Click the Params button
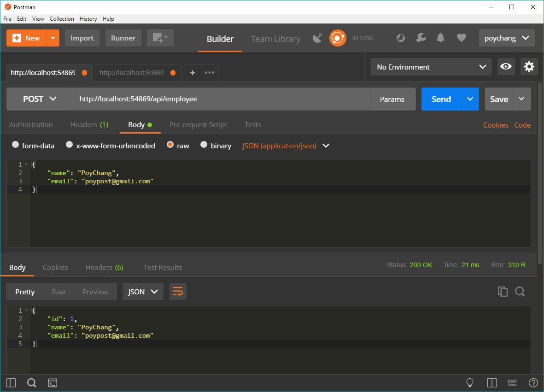The width and height of the screenshot is (544, 392). click(392, 99)
